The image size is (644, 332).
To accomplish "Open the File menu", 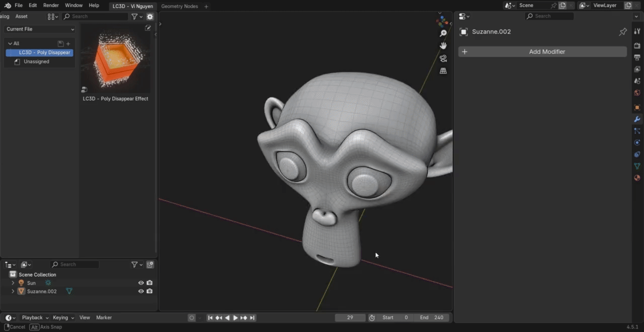I will pyautogui.click(x=19, y=6).
